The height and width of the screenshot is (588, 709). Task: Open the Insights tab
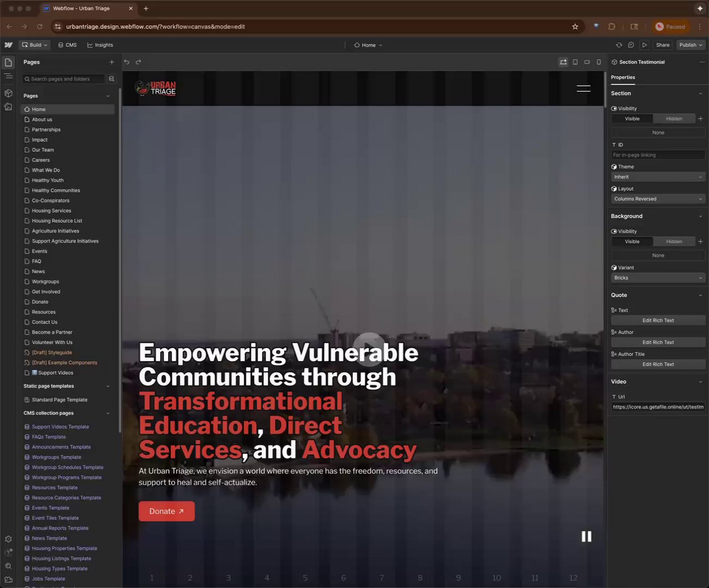coord(100,45)
